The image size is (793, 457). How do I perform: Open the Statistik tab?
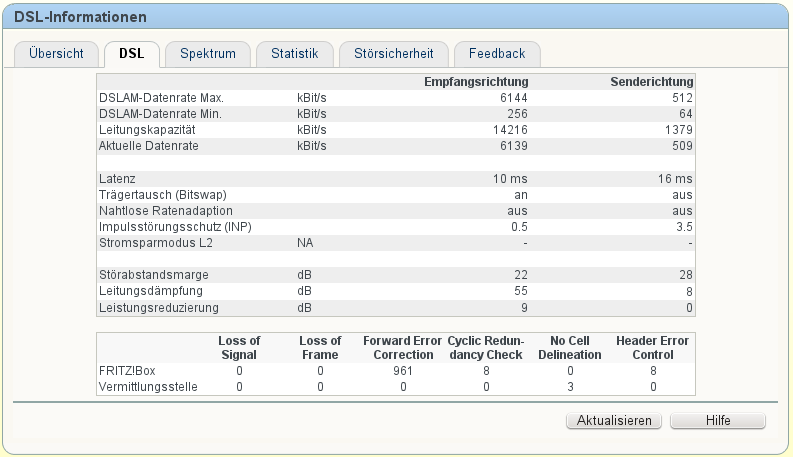tap(294, 54)
